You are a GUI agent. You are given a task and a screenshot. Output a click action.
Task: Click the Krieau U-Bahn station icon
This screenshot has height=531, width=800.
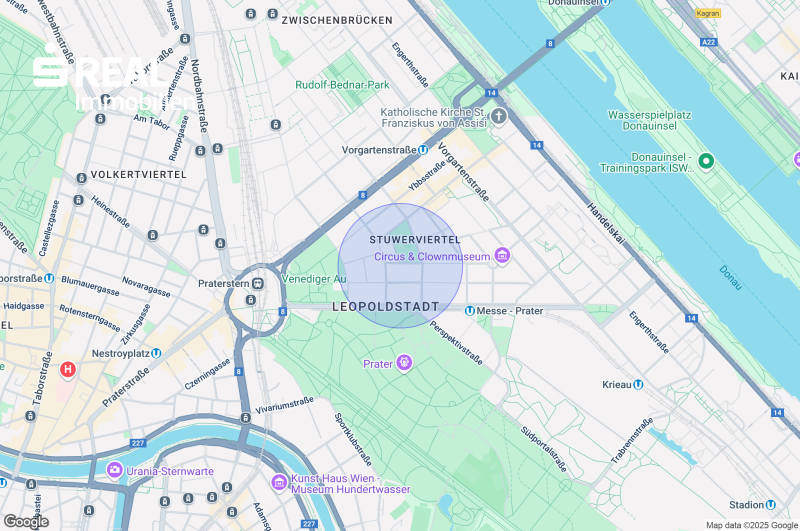[x=638, y=385]
